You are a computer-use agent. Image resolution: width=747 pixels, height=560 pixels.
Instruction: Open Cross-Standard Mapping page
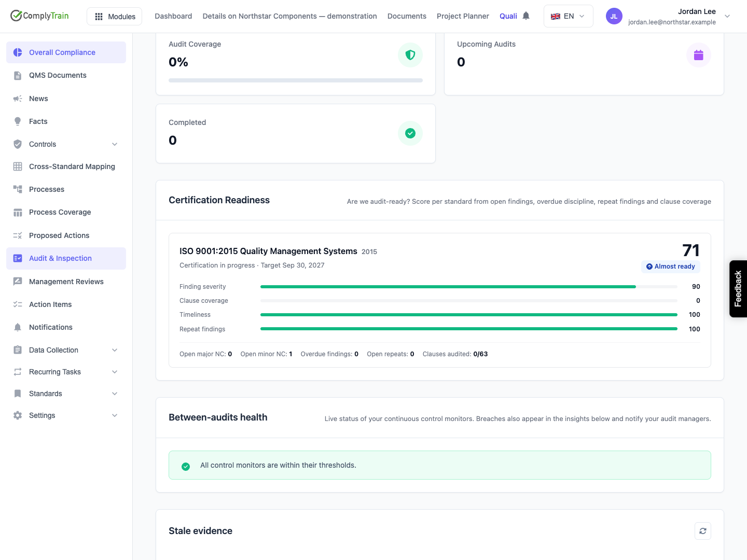coord(66,166)
